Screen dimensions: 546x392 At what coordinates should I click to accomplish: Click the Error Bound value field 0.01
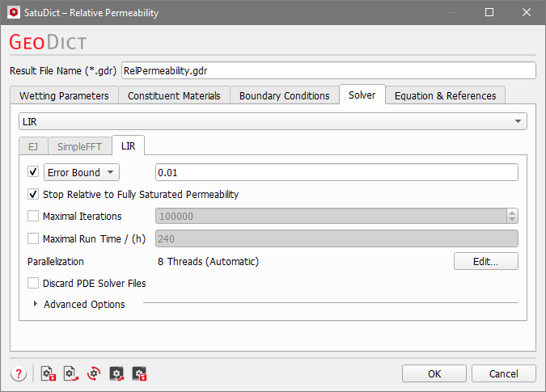[336, 172]
